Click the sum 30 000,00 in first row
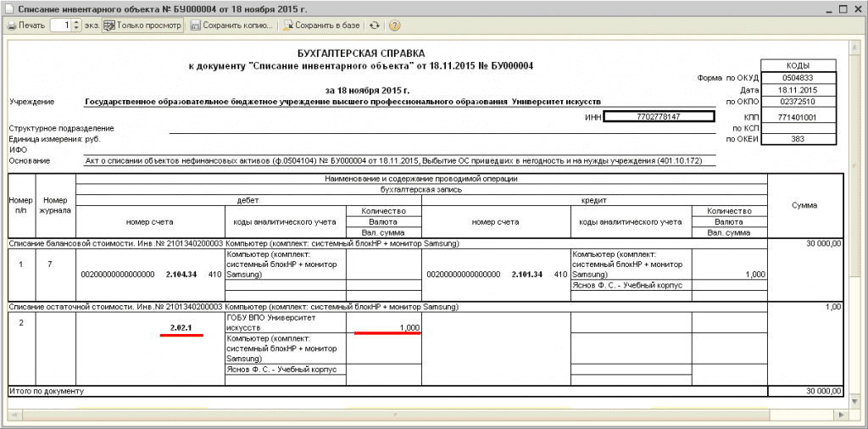The width and height of the screenshot is (868, 429). (x=823, y=243)
